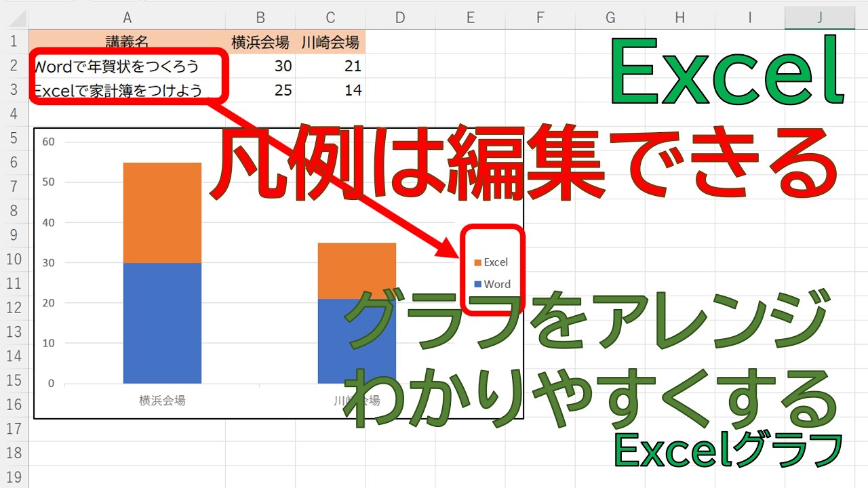
Task: Select row 1 header
Action: point(14,42)
